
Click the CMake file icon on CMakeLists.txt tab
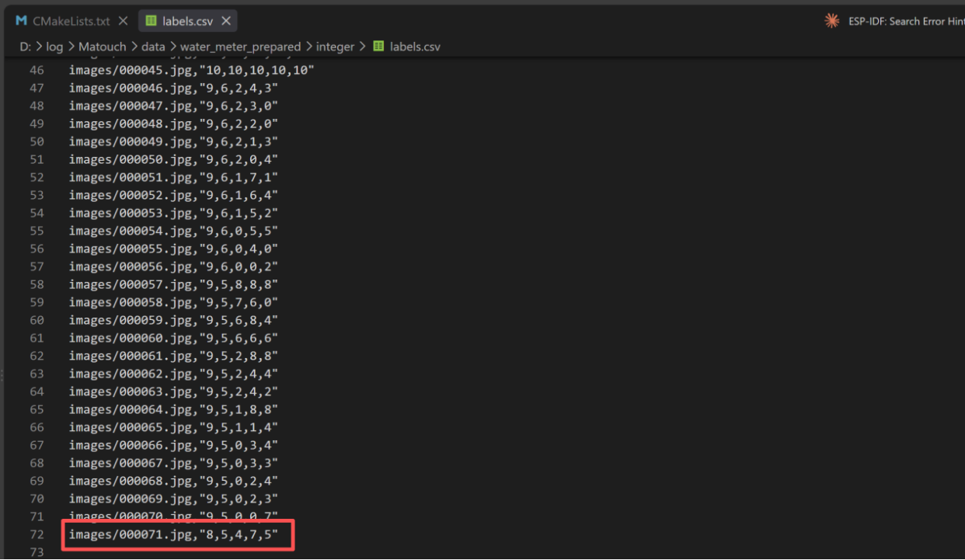(x=22, y=21)
